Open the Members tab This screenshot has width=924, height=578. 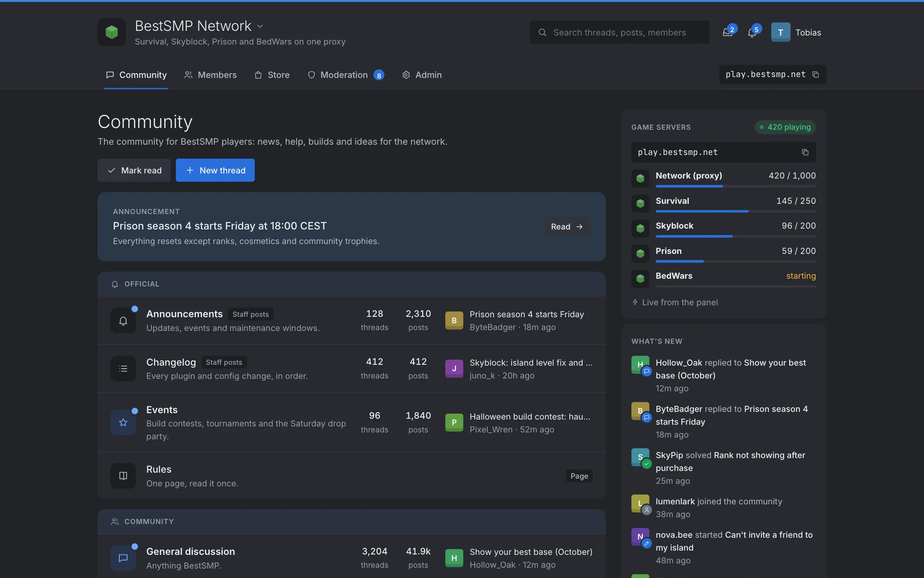(x=210, y=75)
